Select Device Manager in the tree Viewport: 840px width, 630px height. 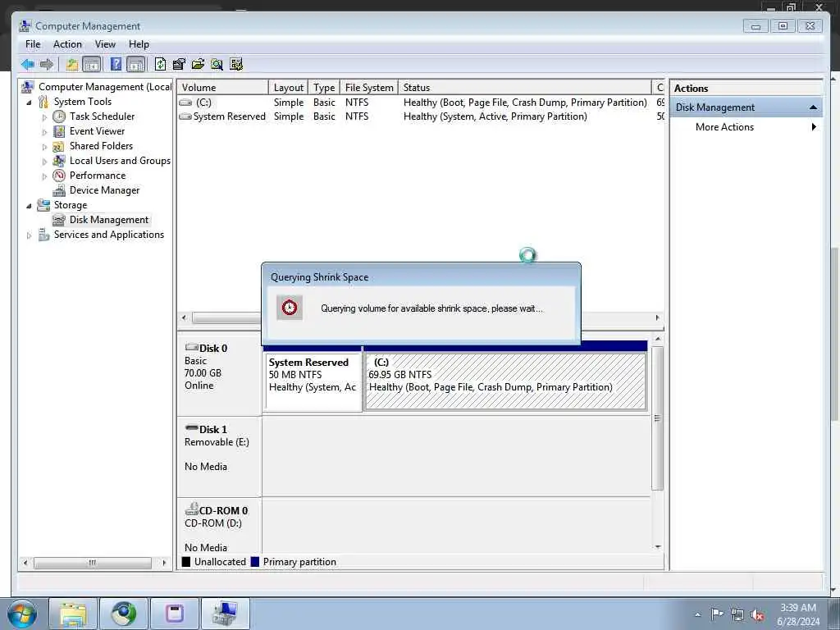(104, 190)
